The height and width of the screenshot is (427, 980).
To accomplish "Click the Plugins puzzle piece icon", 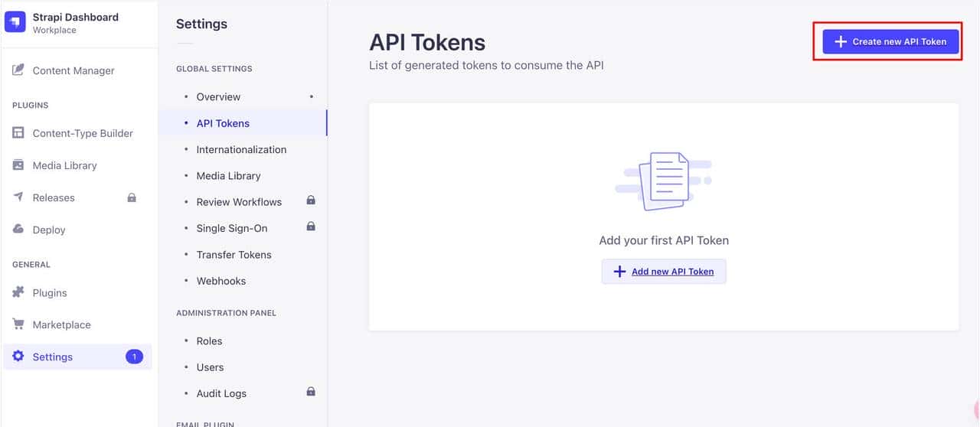I will click(18, 292).
